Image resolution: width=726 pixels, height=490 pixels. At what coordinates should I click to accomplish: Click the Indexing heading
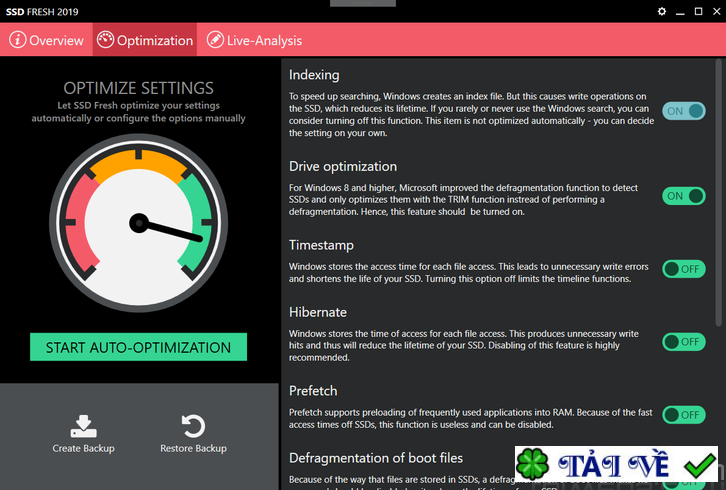click(x=314, y=75)
